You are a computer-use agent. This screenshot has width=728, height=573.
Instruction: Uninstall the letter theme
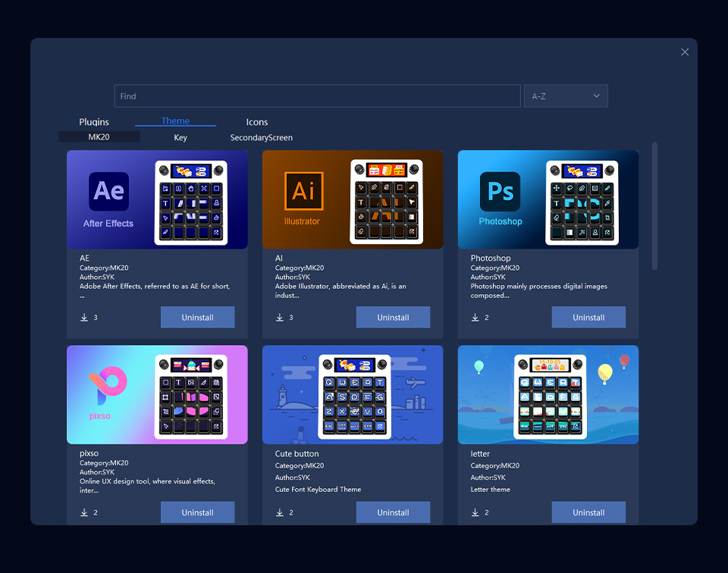click(x=588, y=512)
